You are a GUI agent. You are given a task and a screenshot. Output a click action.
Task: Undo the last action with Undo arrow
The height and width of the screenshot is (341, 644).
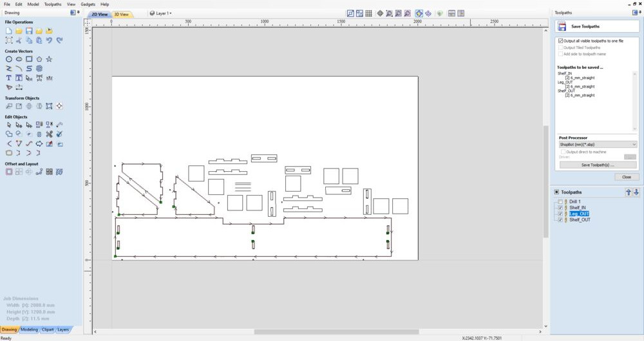tap(50, 41)
